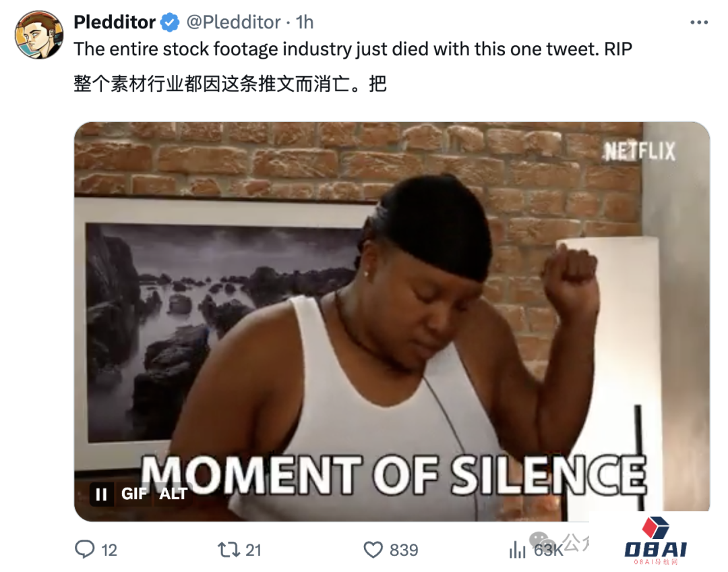Repost using the retweet arrows icon
This screenshot has height=572, width=728.
[x=229, y=550]
